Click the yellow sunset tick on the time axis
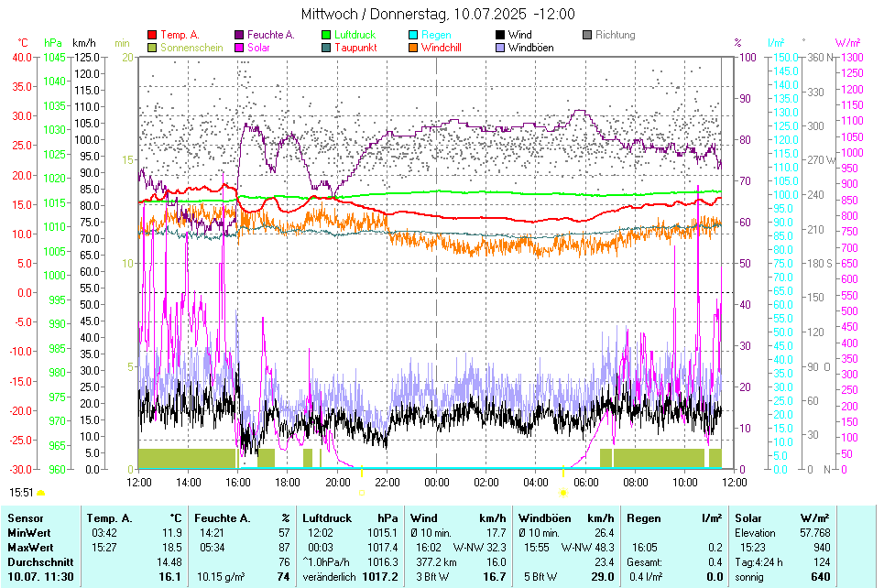The height and width of the screenshot is (588, 884). pyautogui.click(x=361, y=471)
